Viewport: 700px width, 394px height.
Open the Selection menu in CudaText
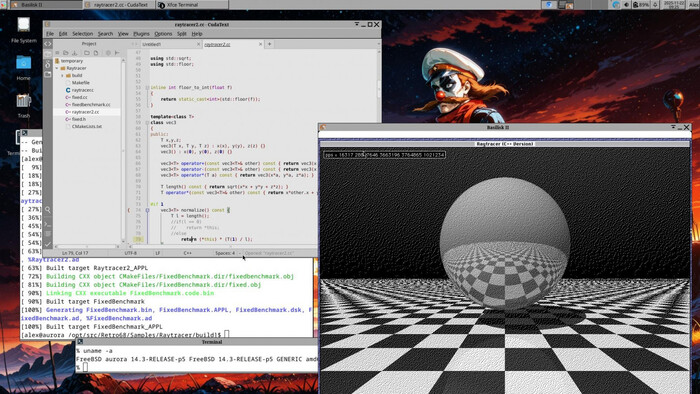(x=83, y=34)
